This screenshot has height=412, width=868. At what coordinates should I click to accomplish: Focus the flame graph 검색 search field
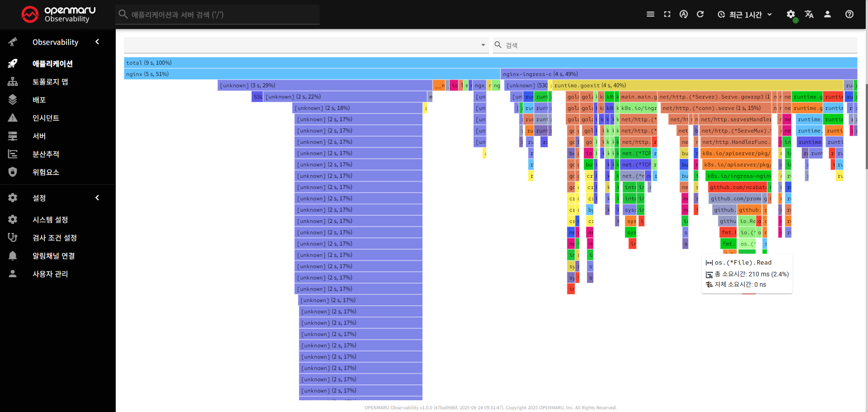[x=678, y=45]
